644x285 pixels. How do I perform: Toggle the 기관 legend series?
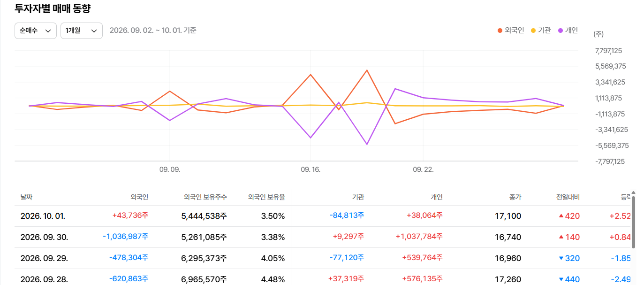click(x=541, y=31)
